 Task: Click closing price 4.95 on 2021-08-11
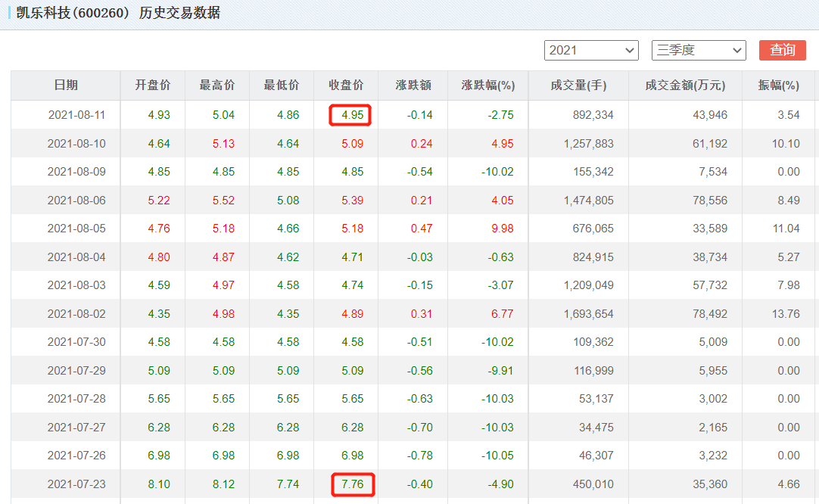pyautogui.click(x=352, y=115)
